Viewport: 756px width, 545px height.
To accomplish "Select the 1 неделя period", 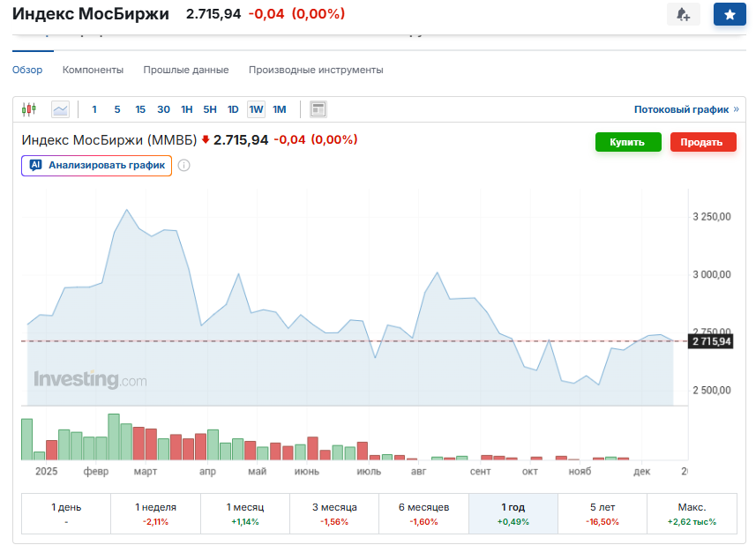I will point(156,513).
